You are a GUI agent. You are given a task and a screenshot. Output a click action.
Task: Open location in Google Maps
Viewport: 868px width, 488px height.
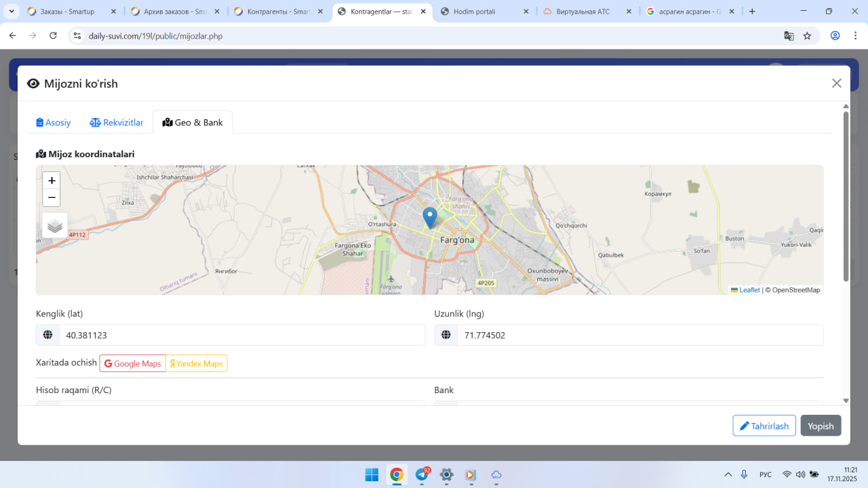pyautogui.click(x=133, y=364)
